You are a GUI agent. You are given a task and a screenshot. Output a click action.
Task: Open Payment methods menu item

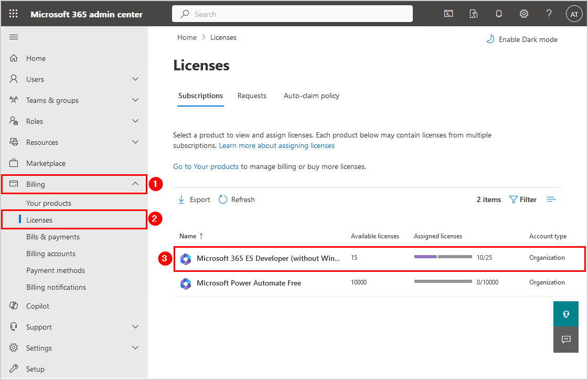coord(56,270)
